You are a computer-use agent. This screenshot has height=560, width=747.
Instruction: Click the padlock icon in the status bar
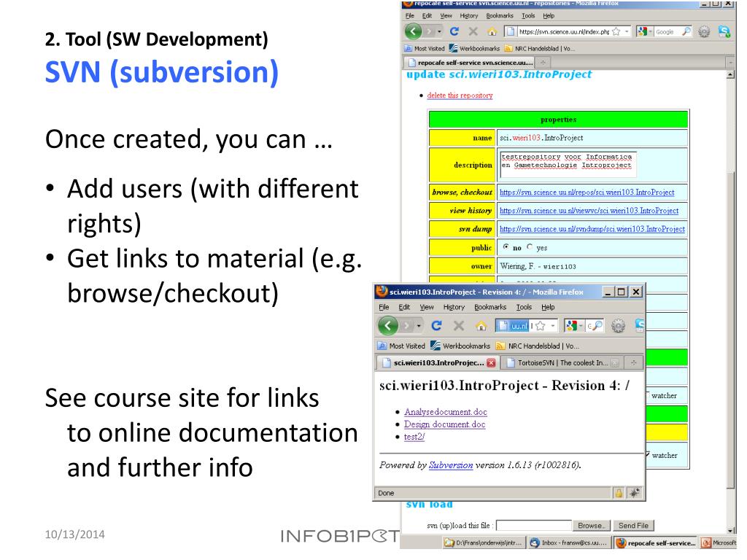[x=618, y=493]
